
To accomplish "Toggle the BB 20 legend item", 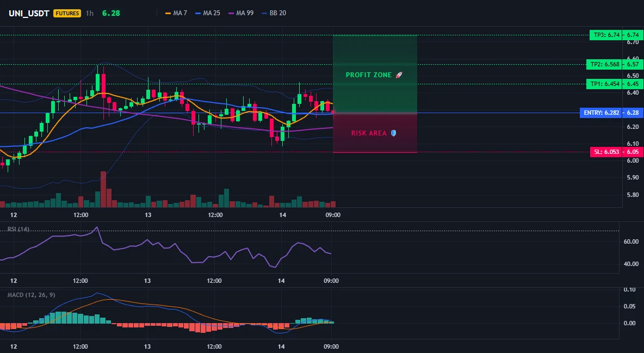I will click(274, 13).
